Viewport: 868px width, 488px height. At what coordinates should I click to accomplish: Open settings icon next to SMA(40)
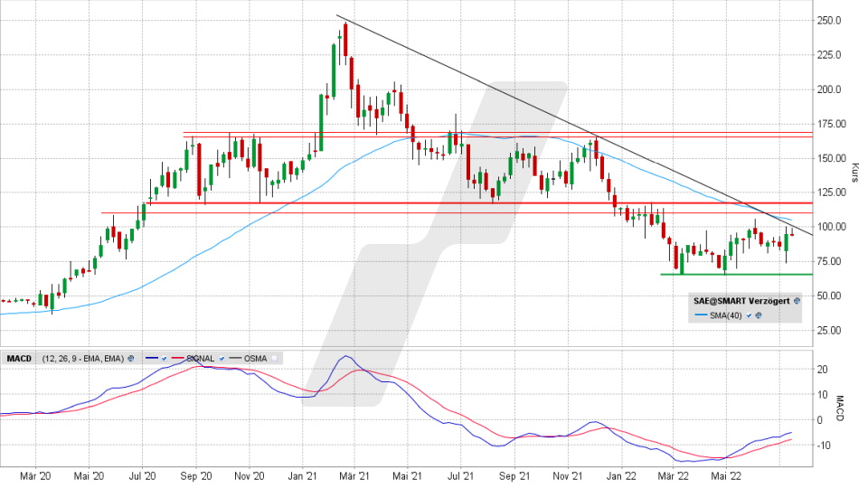pyautogui.click(x=759, y=315)
